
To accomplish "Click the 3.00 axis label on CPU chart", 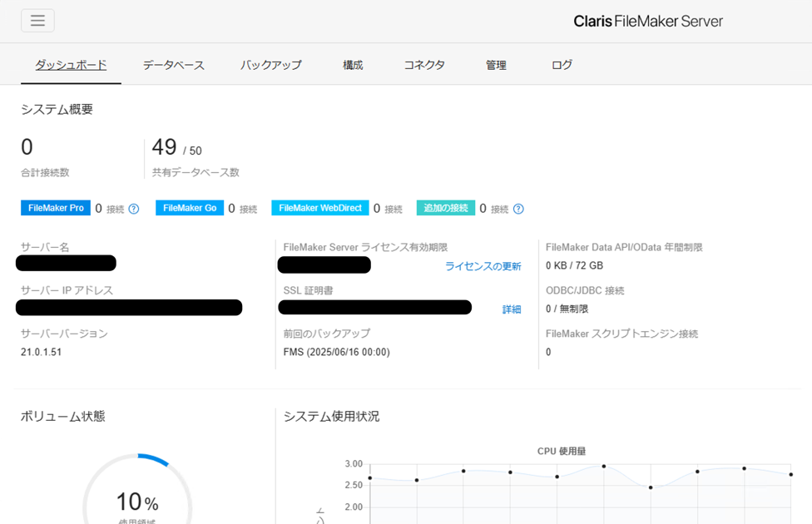I will tap(354, 464).
